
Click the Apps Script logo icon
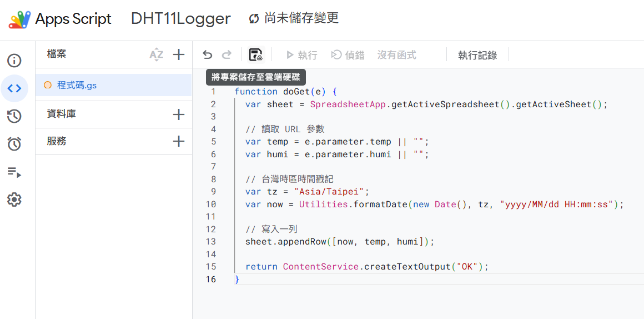tap(19, 19)
